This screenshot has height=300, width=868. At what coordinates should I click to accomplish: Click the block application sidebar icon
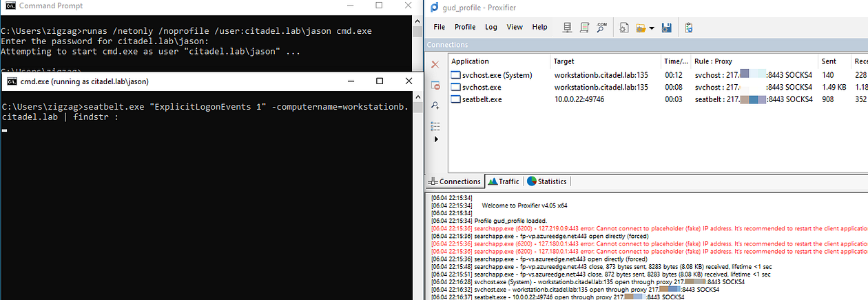pyautogui.click(x=435, y=85)
